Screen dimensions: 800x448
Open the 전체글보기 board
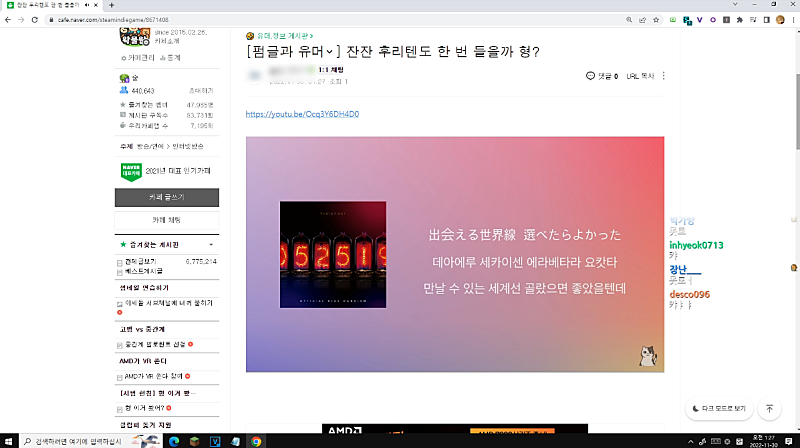click(x=141, y=261)
